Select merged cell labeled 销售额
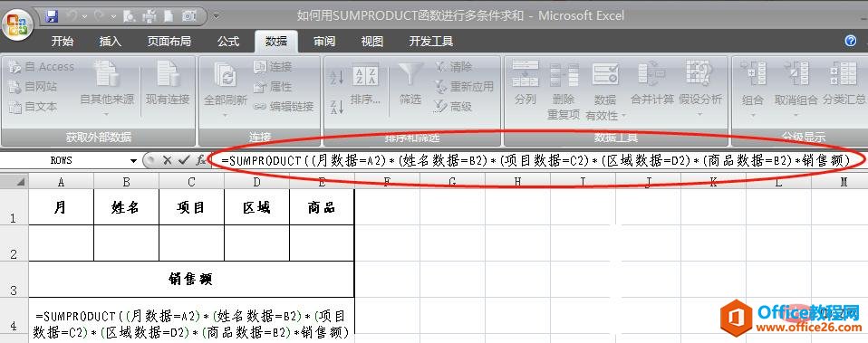 pos(191,280)
